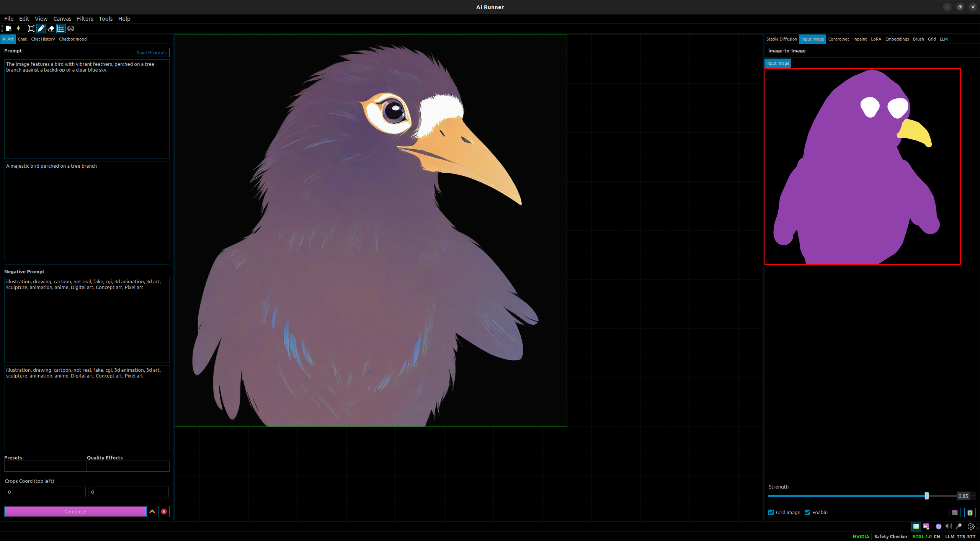Click STT status bar label
The width and height of the screenshot is (980, 541).
pyautogui.click(x=971, y=536)
